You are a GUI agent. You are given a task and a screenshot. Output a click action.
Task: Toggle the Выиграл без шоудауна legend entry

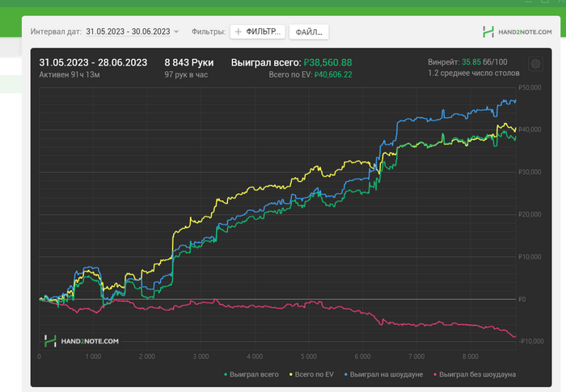tap(475, 375)
